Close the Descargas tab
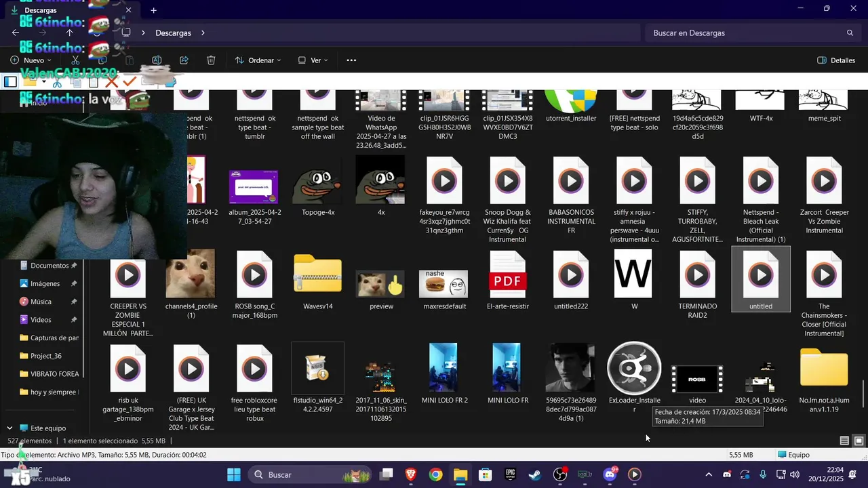Image resolution: width=868 pixels, height=488 pixels. click(x=128, y=10)
